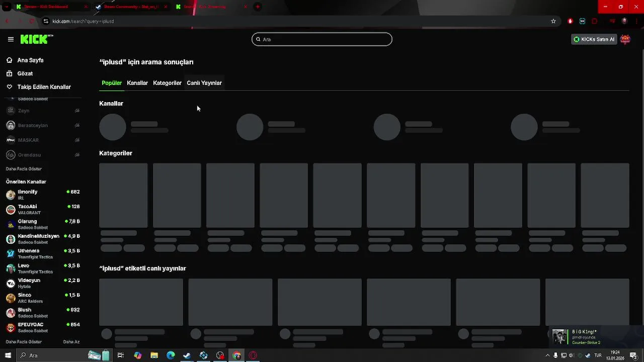
Task: Open the browser three-dot menu
Action: pos(635,21)
